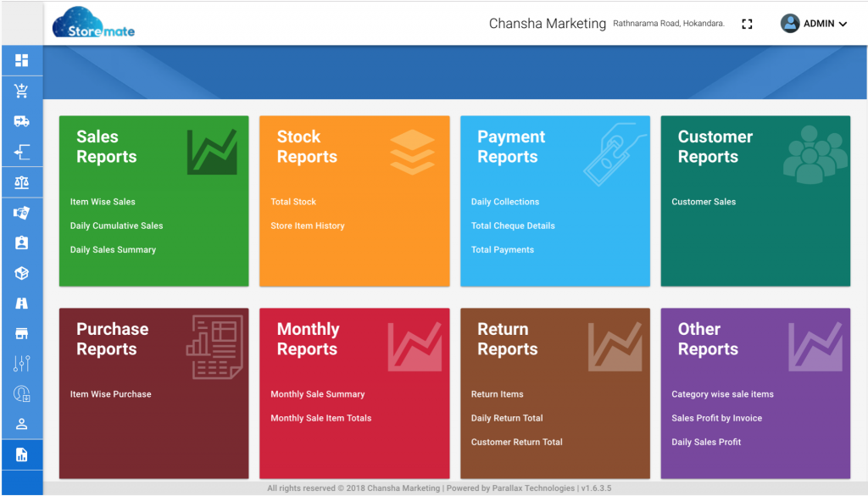
Task: Open Daily Cumulative Sales report
Action: [116, 226]
